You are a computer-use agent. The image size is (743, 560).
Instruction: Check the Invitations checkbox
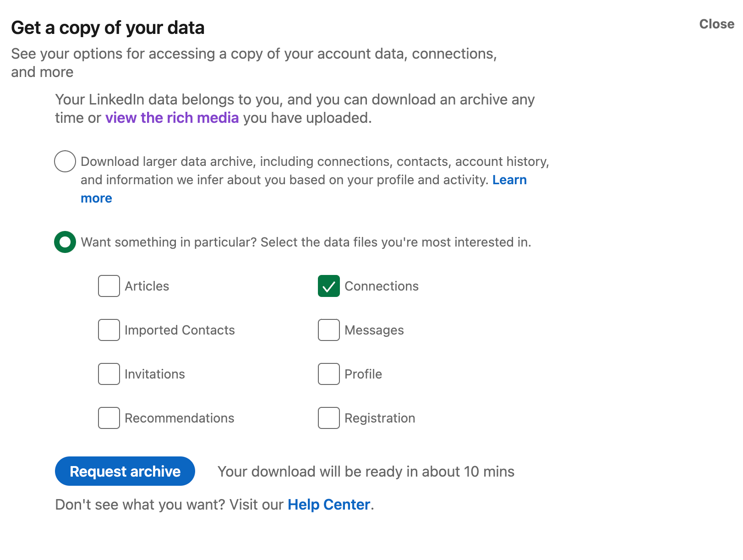point(109,374)
